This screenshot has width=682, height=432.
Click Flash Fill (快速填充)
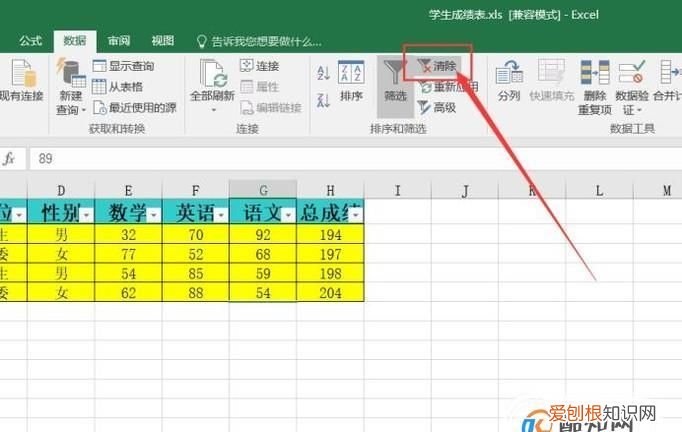point(552,81)
